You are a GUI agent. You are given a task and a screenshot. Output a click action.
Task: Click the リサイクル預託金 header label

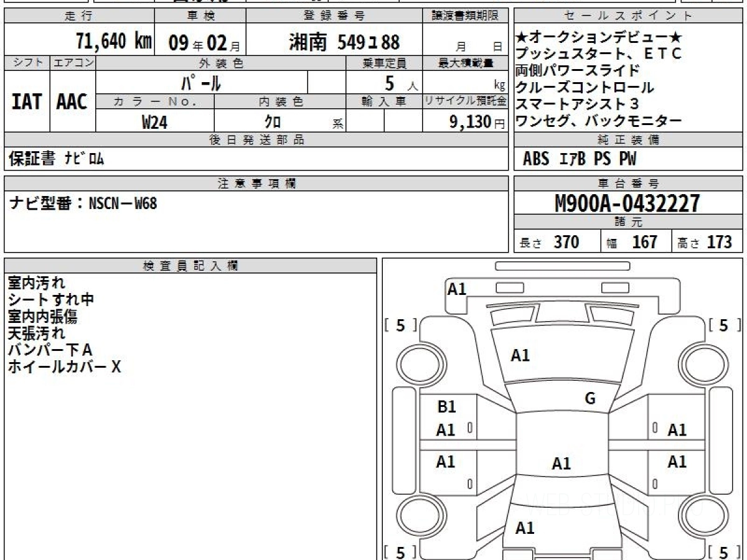tap(466, 101)
